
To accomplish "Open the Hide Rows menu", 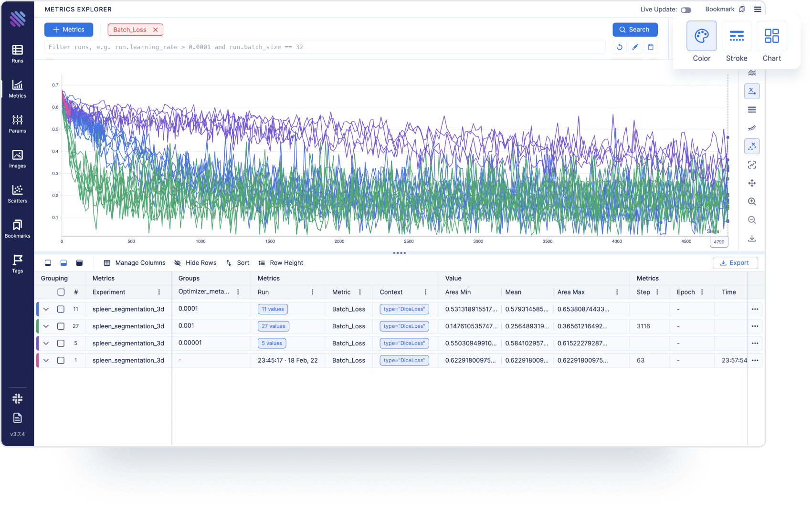I will 195,263.
